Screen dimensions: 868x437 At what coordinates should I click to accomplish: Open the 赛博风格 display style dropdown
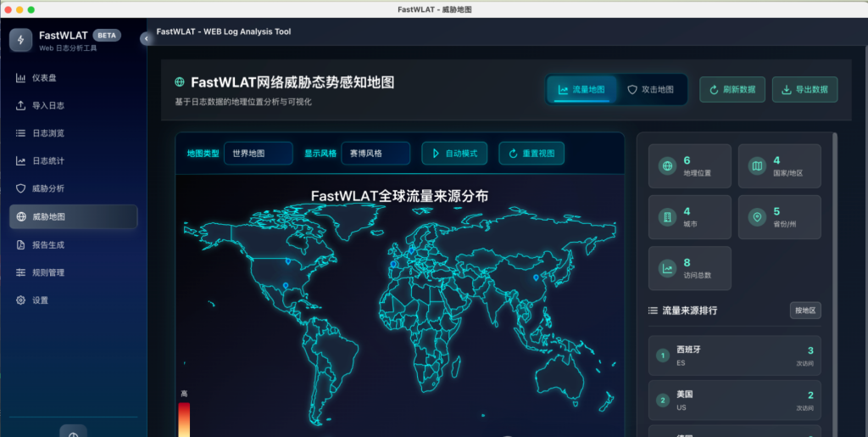[375, 154]
